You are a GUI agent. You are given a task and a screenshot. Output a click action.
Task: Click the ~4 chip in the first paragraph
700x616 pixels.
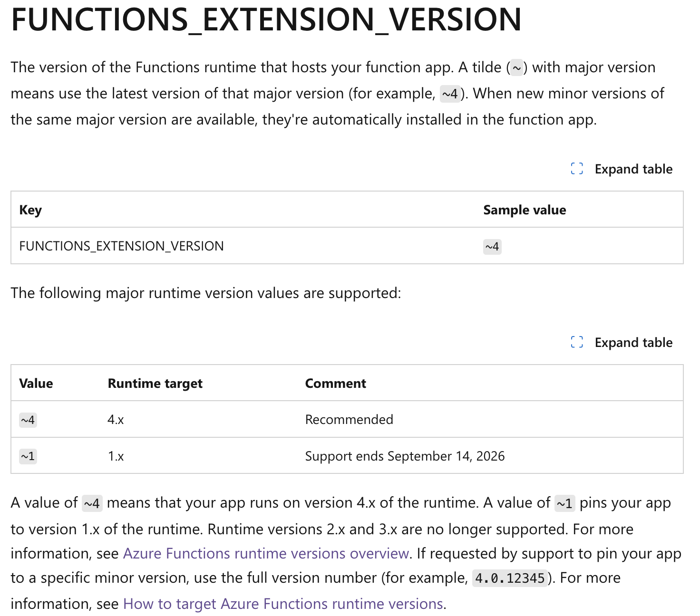[x=449, y=94]
